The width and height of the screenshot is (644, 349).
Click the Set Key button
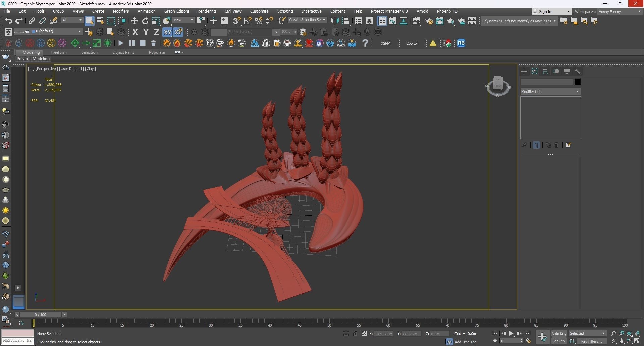coord(559,341)
